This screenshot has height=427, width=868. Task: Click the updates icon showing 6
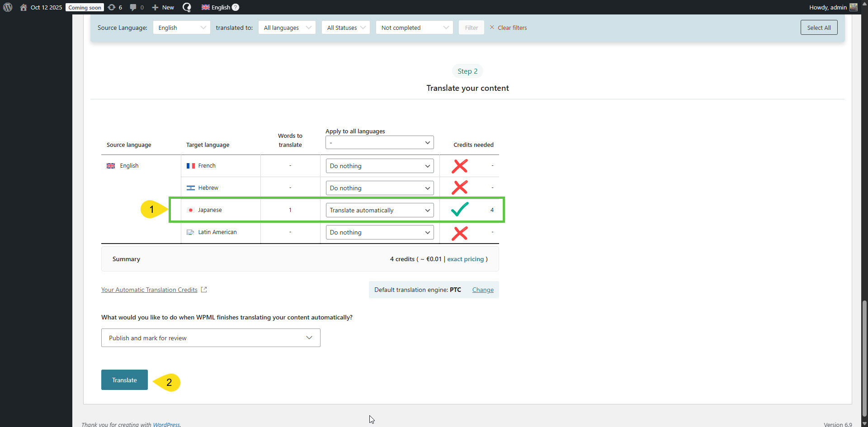112,7
